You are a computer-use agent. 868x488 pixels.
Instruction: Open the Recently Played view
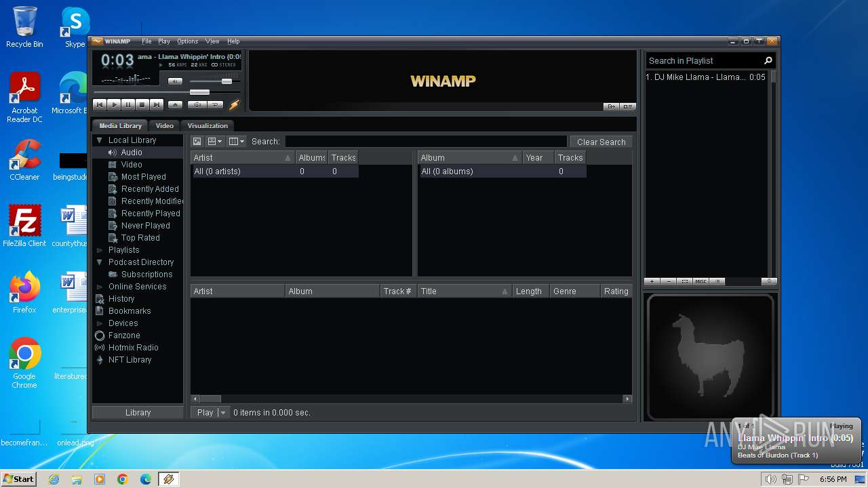151,213
